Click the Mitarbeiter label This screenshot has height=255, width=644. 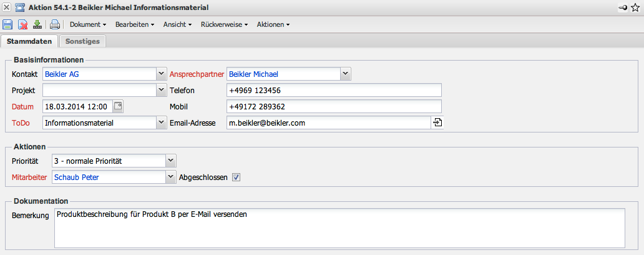31,177
